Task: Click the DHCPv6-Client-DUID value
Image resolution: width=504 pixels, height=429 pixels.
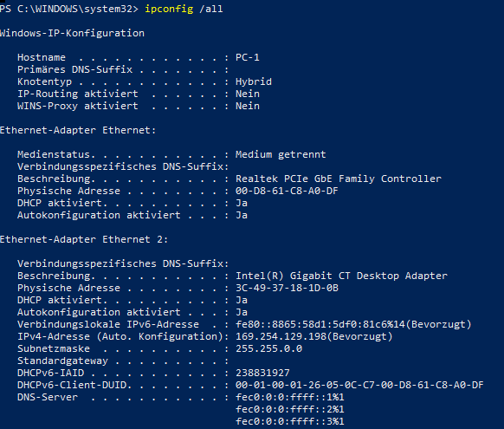Action: click(x=359, y=385)
